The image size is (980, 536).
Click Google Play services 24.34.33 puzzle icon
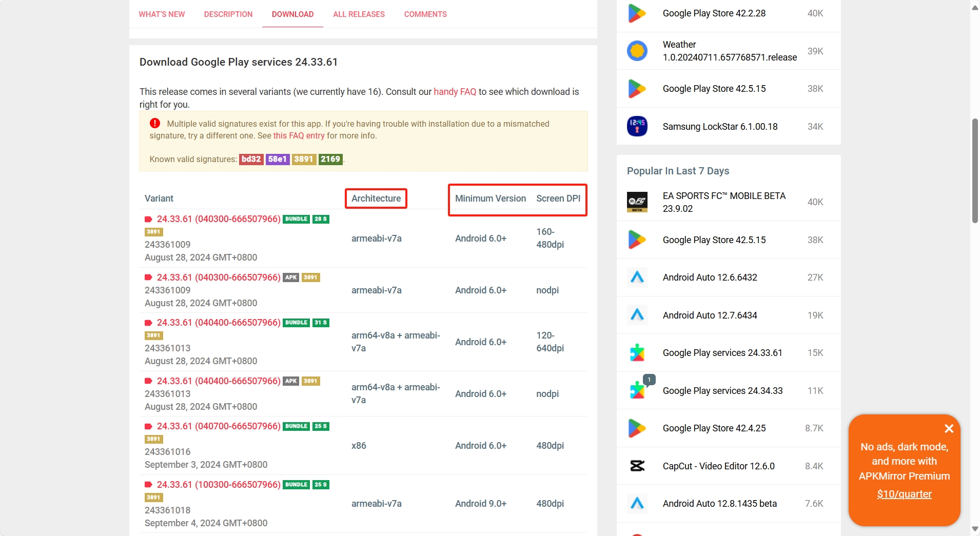click(x=637, y=390)
